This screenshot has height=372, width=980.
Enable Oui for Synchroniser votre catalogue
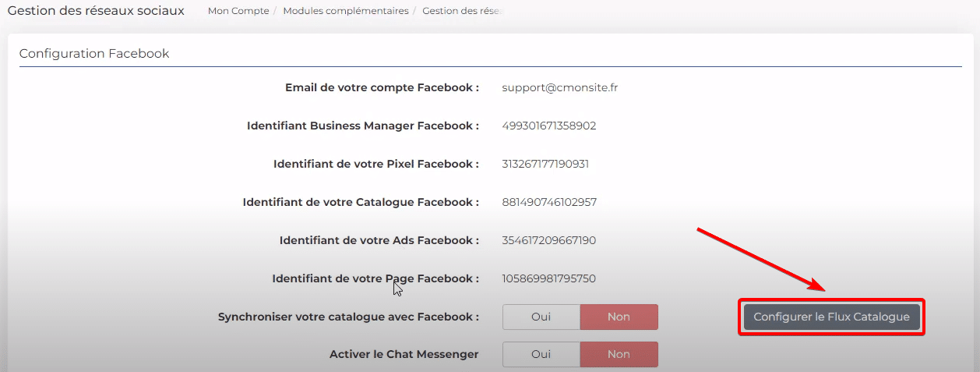click(541, 317)
